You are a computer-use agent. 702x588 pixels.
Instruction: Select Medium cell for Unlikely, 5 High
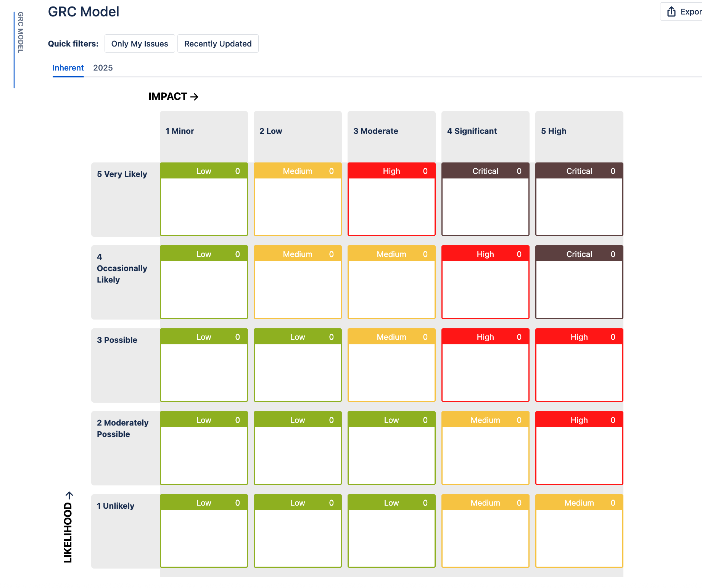click(579, 531)
